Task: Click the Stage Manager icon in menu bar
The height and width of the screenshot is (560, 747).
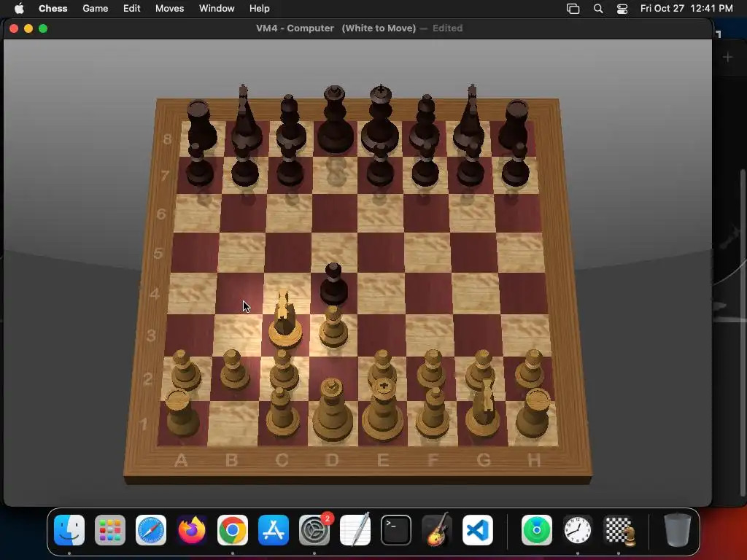Action: point(573,9)
